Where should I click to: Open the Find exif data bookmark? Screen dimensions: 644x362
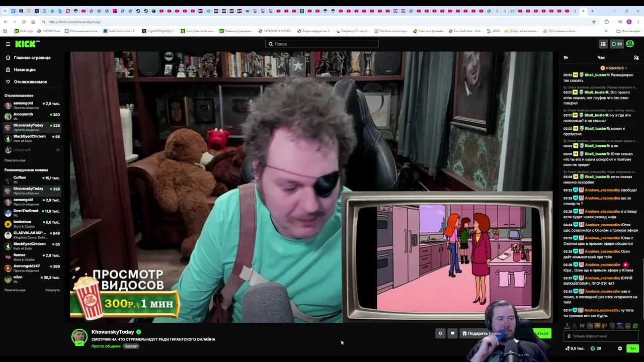465,31
